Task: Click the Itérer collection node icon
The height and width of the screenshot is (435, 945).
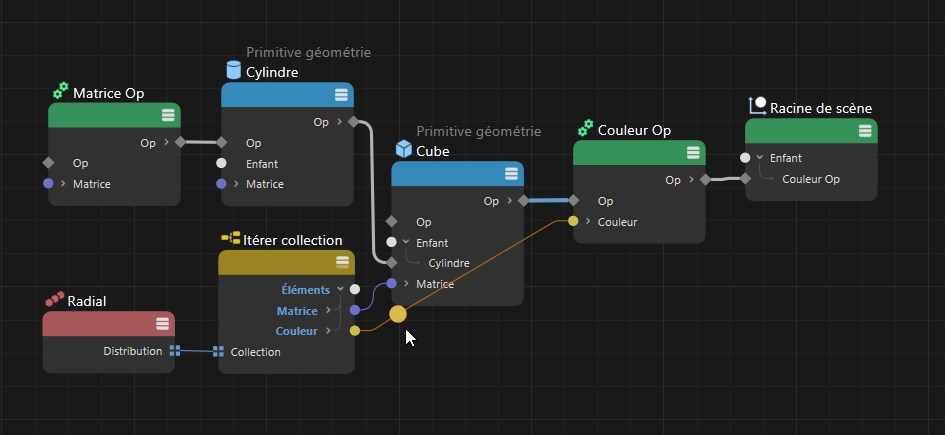Action: click(230, 239)
